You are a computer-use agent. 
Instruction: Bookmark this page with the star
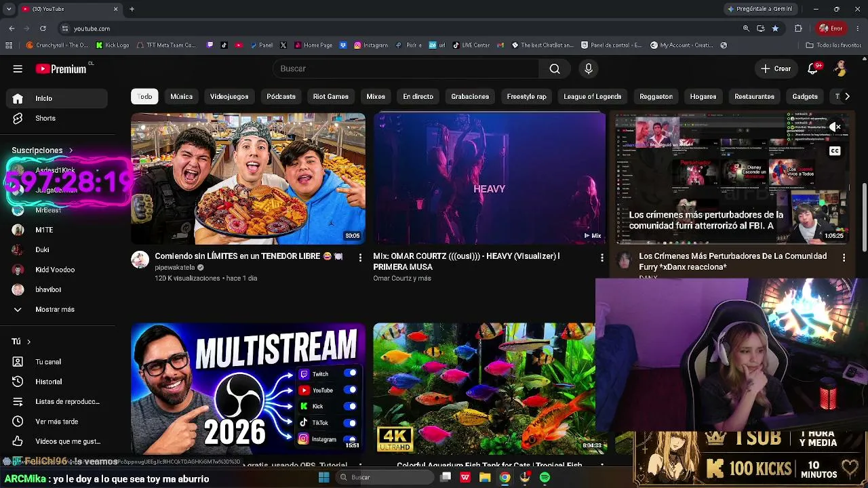775,28
